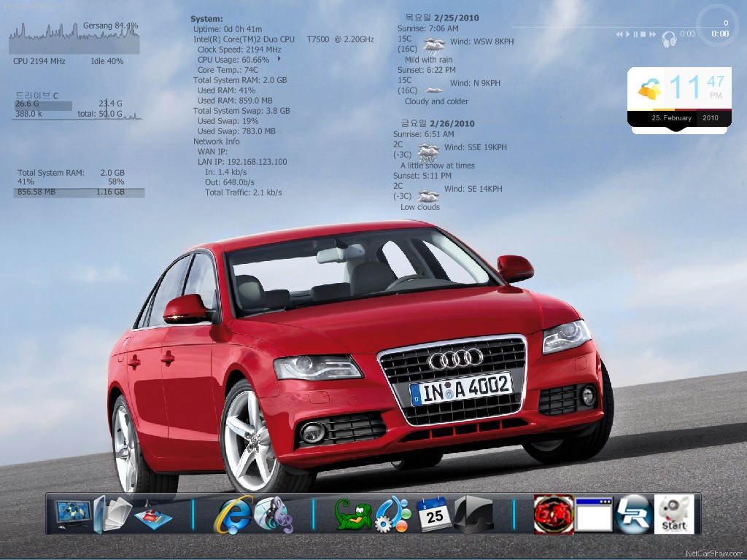Click the "Sunset: 6:22 PM" line
747x560 pixels.
pyautogui.click(x=427, y=70)
